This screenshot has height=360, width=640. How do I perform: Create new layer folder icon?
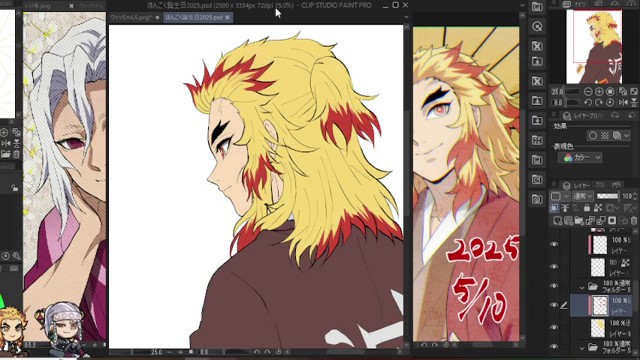(579, 221)
